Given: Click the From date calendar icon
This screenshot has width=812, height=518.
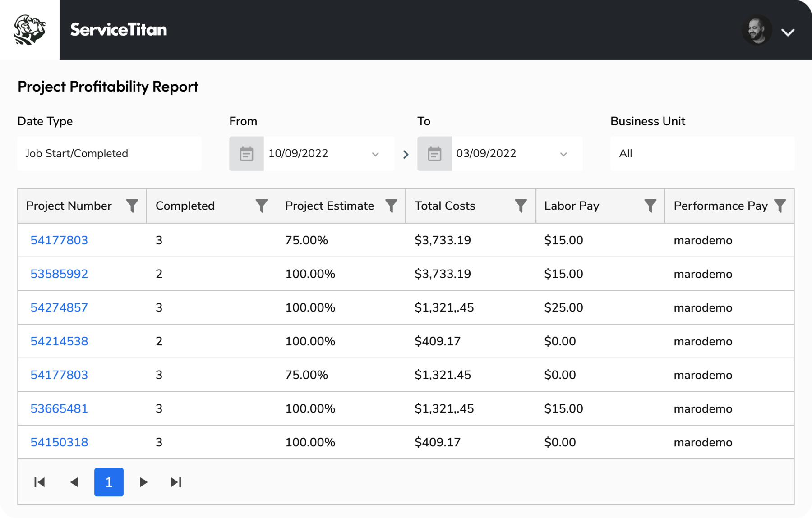Looking at the screenshot, I should click(x=246, y=153).
